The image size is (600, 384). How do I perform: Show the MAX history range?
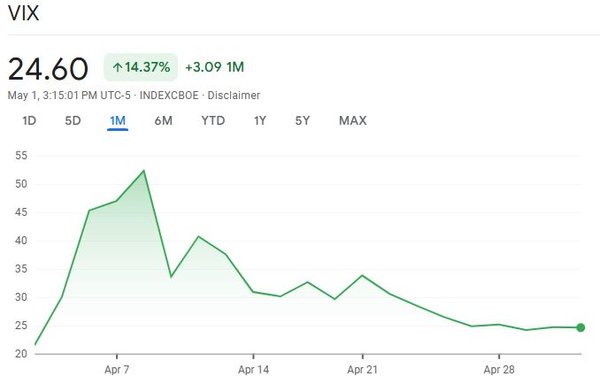(x=353, y=121)
